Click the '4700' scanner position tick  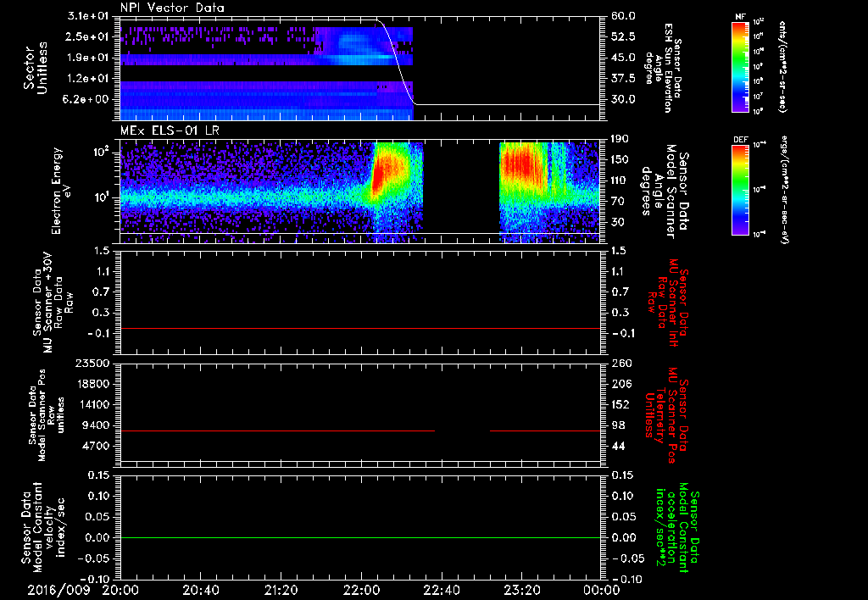[97, 446]
